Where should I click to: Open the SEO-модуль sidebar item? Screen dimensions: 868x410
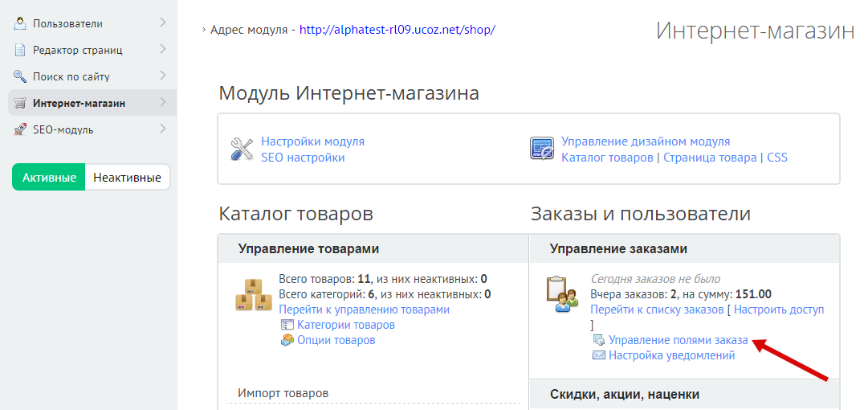tap(63, 129)
